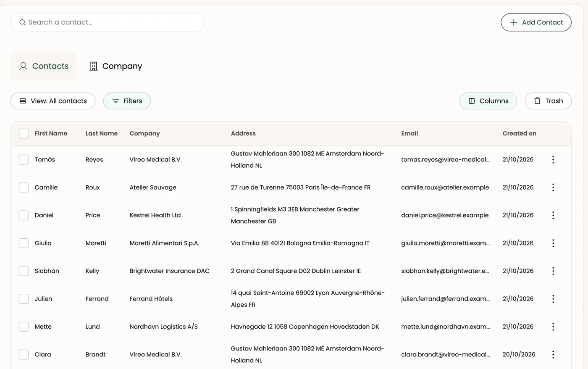Viewport: 588px width, 369px height.
Task: Tick the select-all checkbox in table header
Action: pos(24,134)
